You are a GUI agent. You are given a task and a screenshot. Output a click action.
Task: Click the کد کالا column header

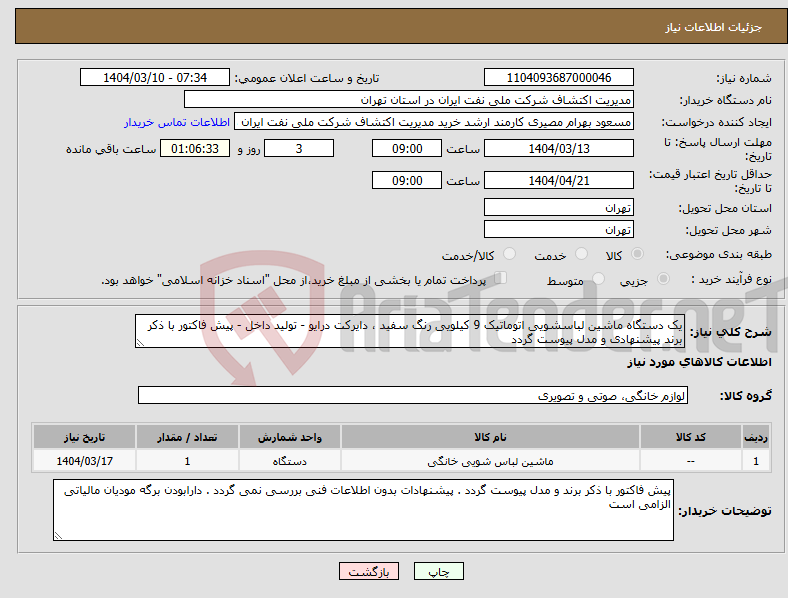click(691, 437)
